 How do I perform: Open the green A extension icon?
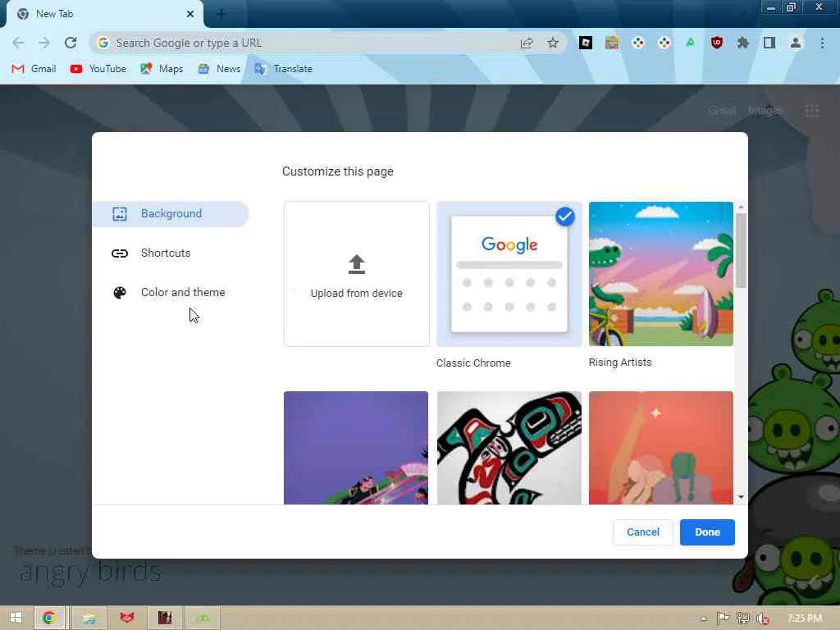click(691, 43)
